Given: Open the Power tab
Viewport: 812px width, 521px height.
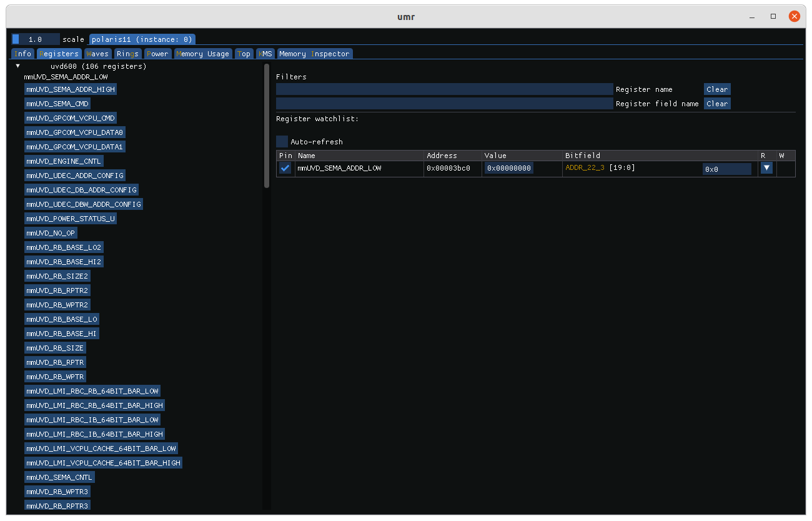Looking at the screenshot, I should coord(157,54).
